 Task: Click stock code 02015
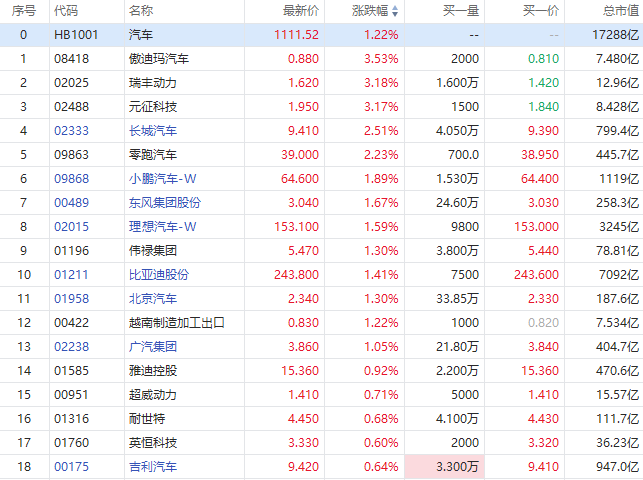point(71,227)
